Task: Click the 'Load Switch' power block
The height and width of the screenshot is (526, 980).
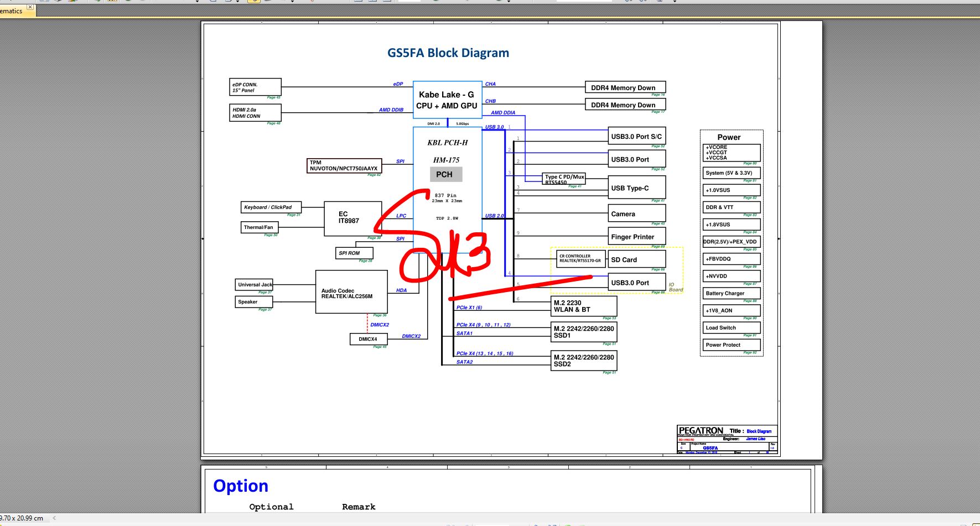Action: click(x=732, y=327)
